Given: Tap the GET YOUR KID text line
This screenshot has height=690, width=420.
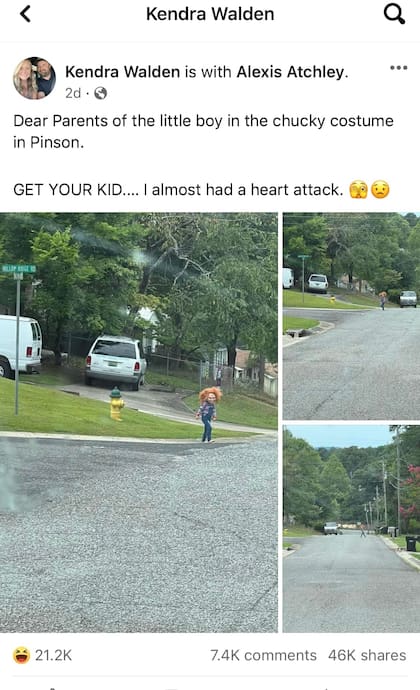Looking at the screenshot, I should tap(178, 190).
